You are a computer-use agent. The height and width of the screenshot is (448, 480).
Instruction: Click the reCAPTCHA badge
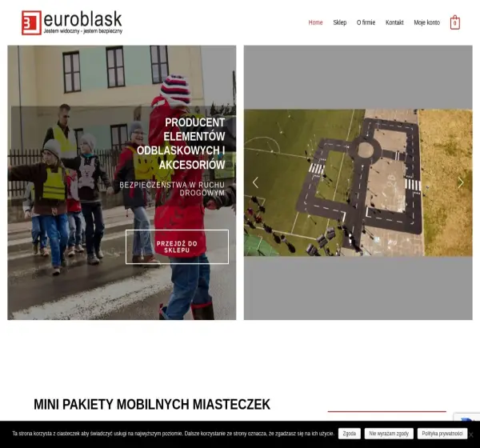tap(467, 417)
